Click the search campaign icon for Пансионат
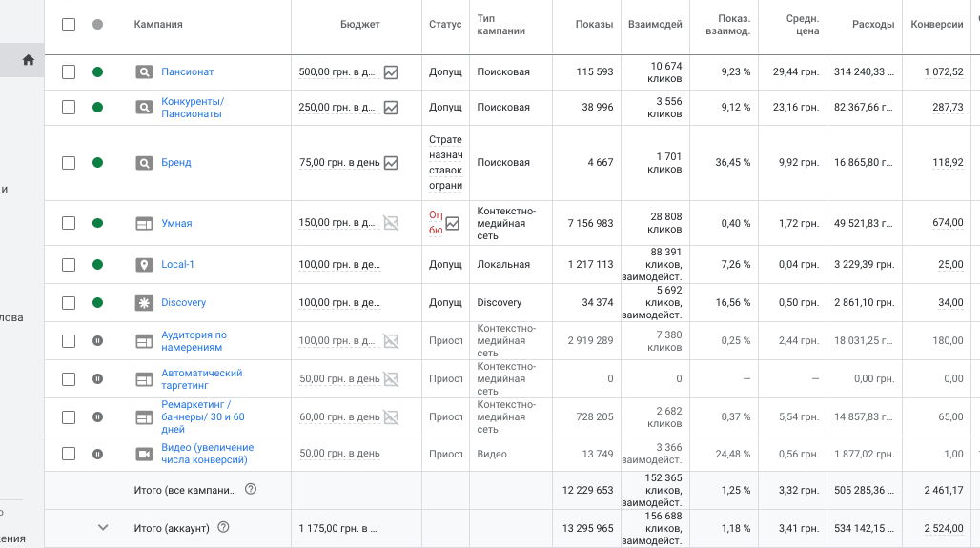Image resolution: width=980 pixels, height=548 pixels. 144,71
